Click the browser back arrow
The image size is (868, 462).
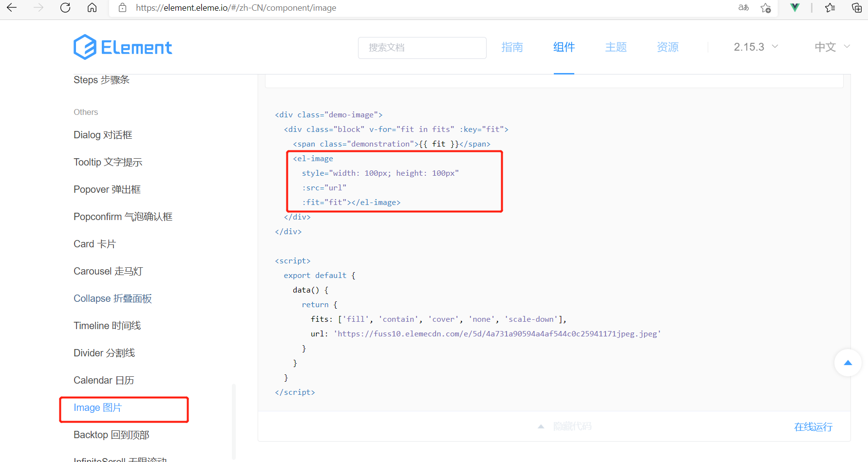coord(12,8)
